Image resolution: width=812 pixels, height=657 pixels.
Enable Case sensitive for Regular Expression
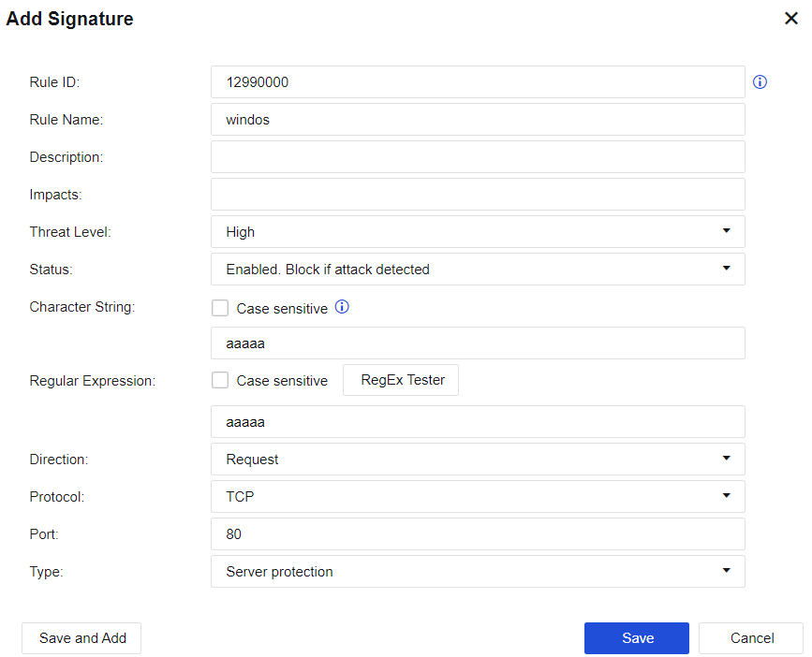pos(220,381)
